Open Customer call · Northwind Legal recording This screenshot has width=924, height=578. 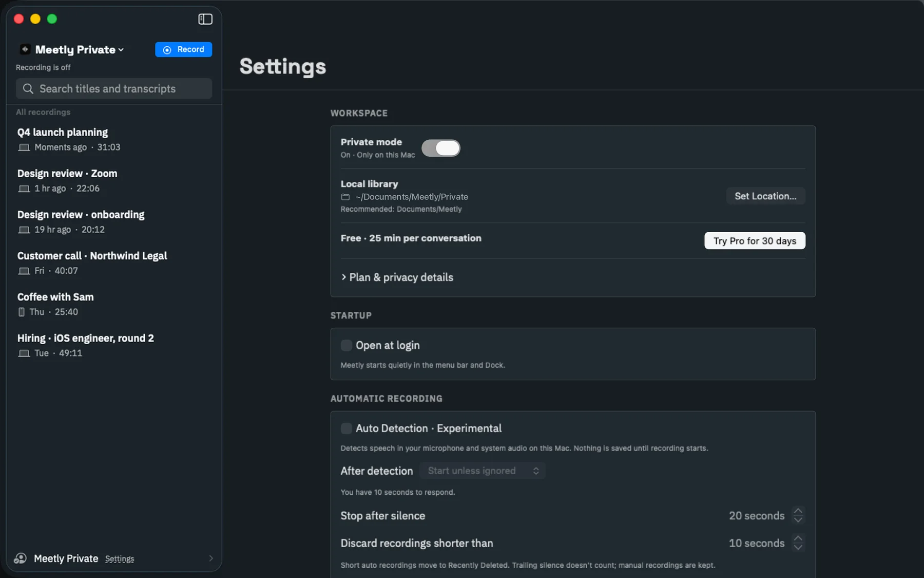pos(114,263)
